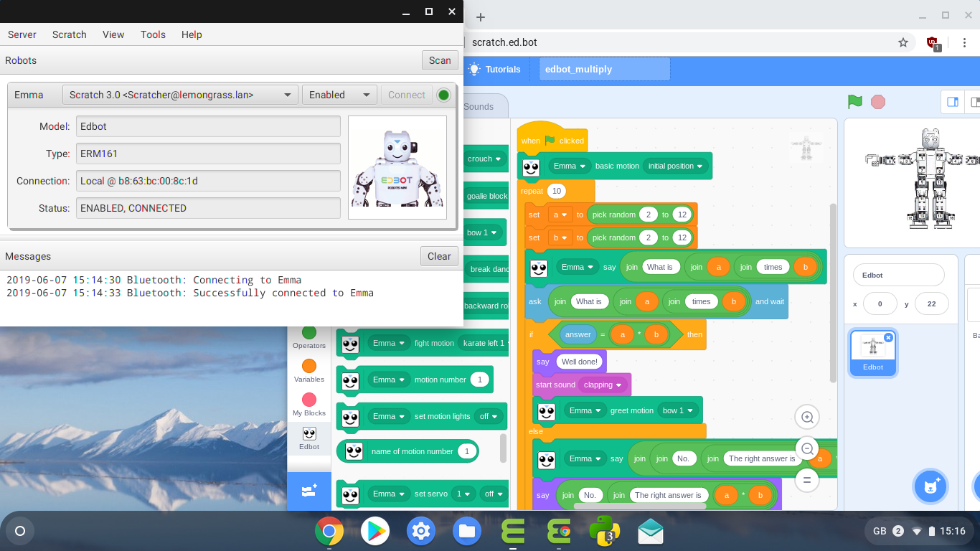This screenshot has height=551, width=980.
Task: Open a new browser tab
Action: [x=481, y=17]
